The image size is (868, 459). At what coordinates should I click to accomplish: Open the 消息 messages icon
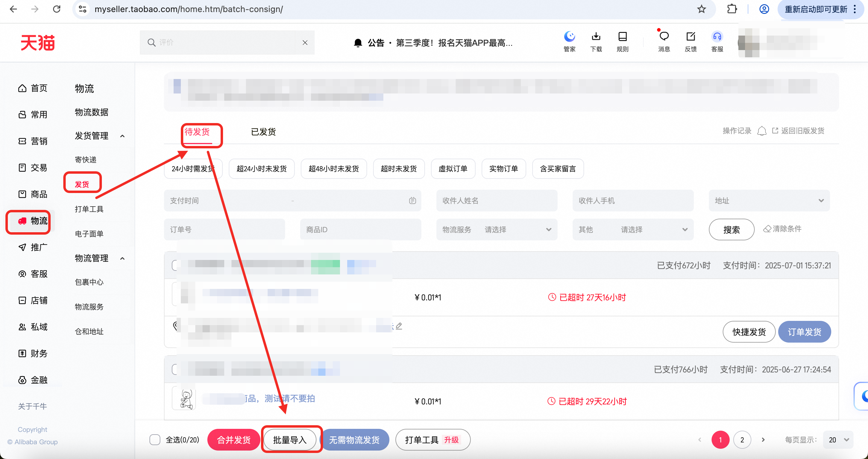664,42
